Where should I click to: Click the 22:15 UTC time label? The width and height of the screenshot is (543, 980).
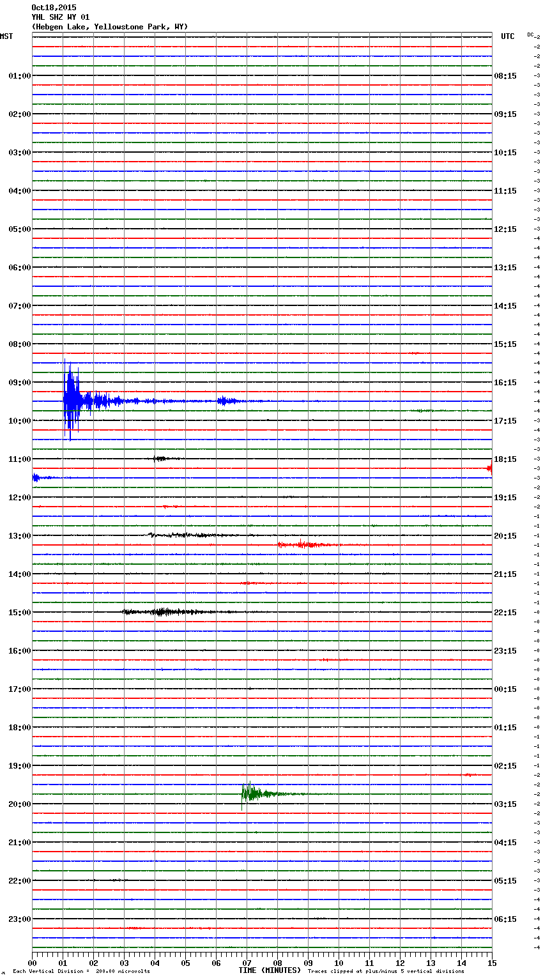click(x=505, y=613)
